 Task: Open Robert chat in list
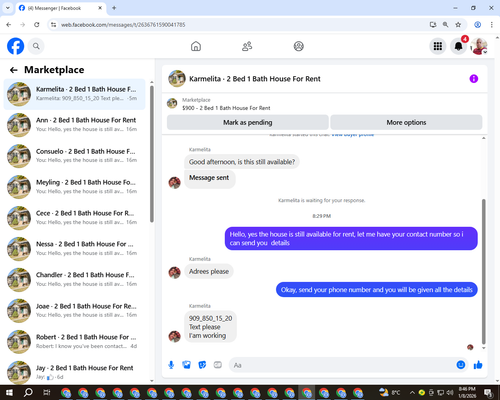[x=75, y=342]
